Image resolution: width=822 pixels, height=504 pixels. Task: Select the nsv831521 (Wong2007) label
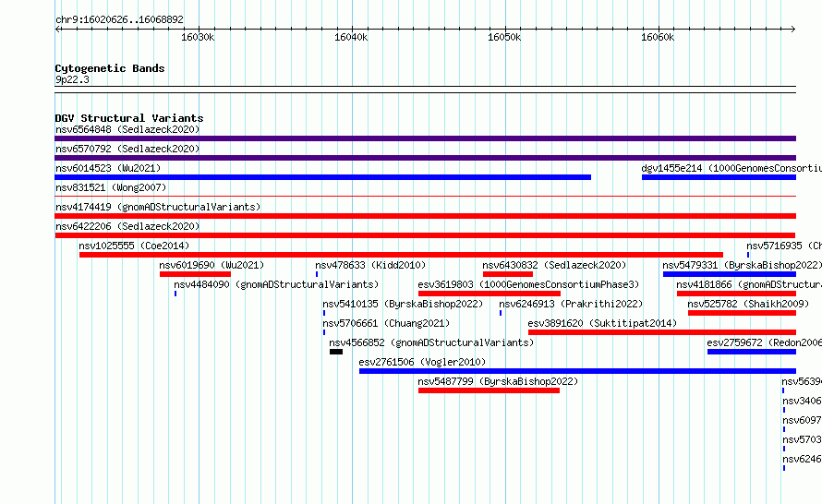coord(111,187)
